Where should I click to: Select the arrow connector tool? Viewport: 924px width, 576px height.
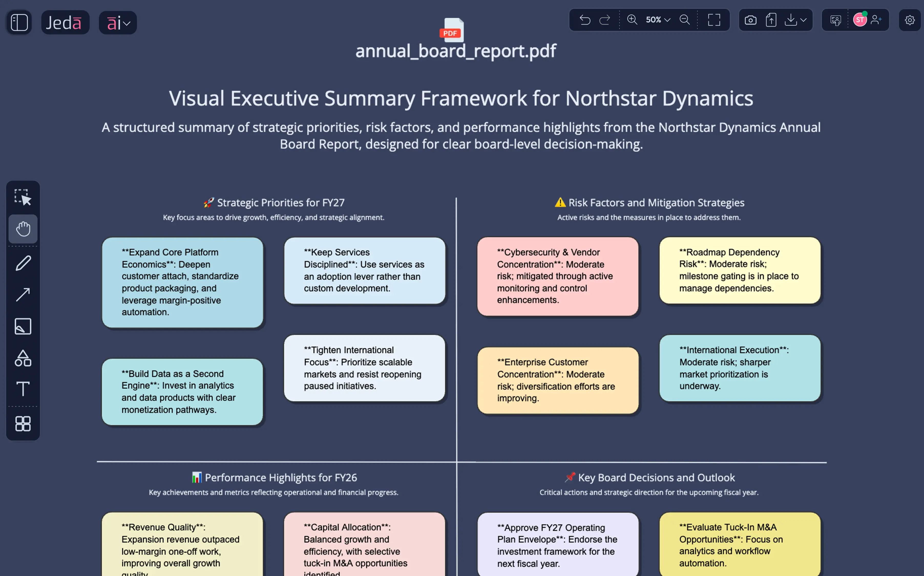(x=23, y=294)
